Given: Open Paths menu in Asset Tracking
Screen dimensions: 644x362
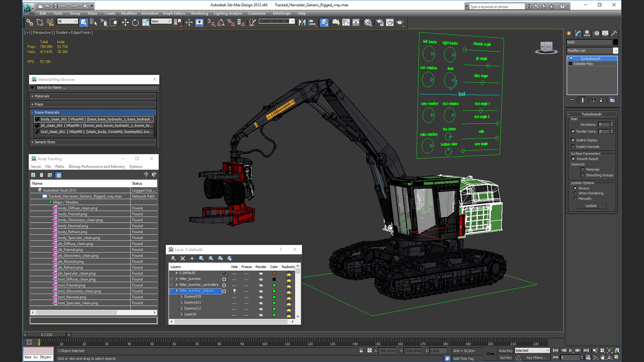Looking at the screenshot, I should pos(60,167).
